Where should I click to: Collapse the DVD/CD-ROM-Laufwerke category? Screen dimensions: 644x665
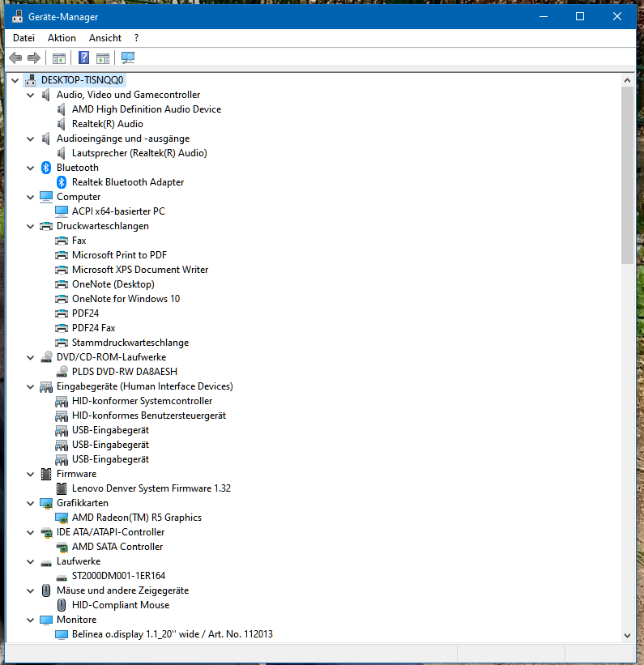click(x=31, y=357)
